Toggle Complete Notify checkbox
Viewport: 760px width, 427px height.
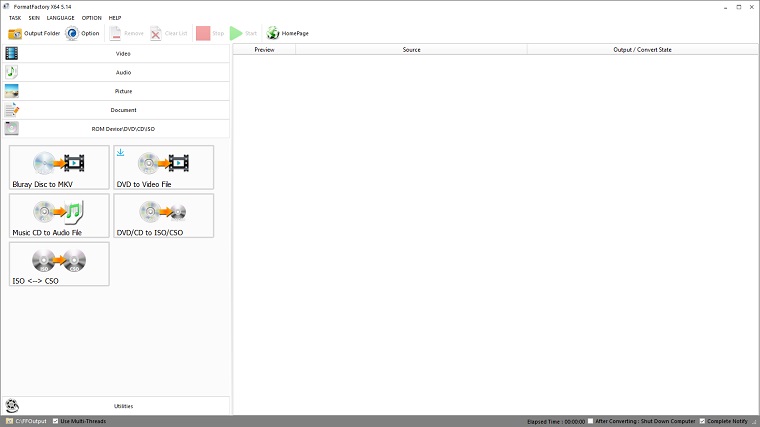point(702,421)
